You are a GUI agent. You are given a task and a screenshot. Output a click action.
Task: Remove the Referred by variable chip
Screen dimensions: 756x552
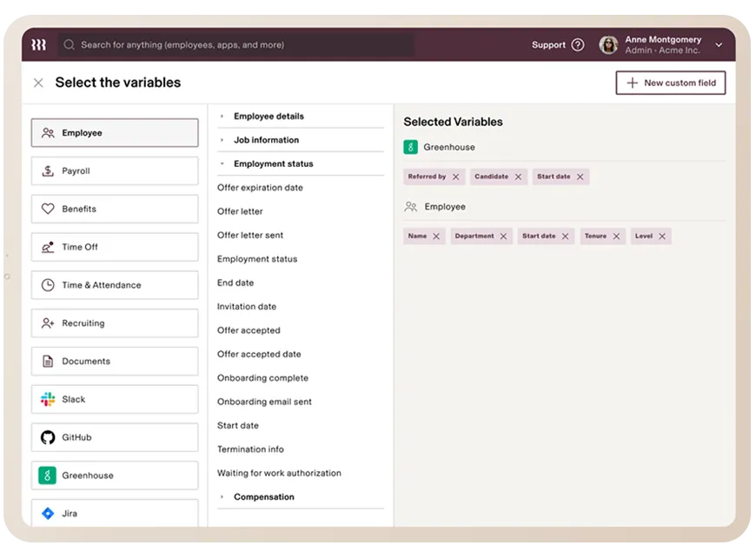click(456, 176)
